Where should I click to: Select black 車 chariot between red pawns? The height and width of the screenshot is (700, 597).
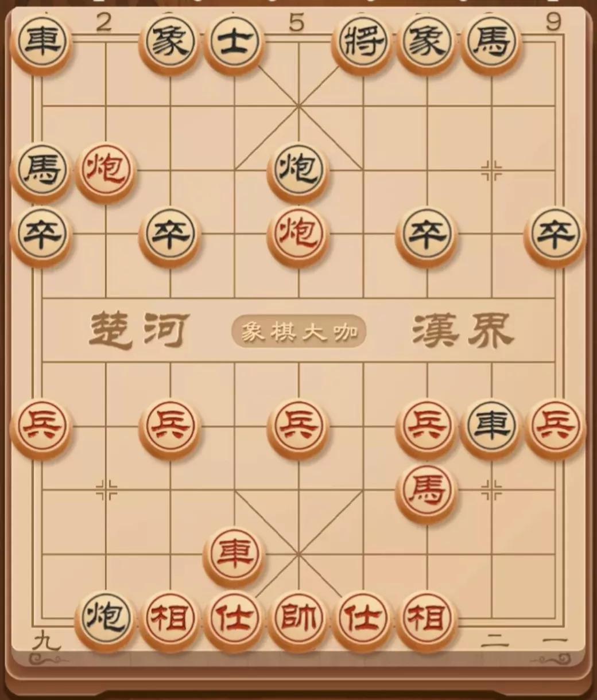[x=491, y=426]
